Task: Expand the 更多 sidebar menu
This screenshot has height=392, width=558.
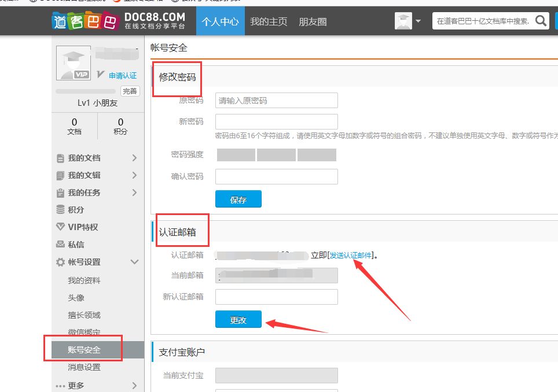Action: [x=134, y=386]
